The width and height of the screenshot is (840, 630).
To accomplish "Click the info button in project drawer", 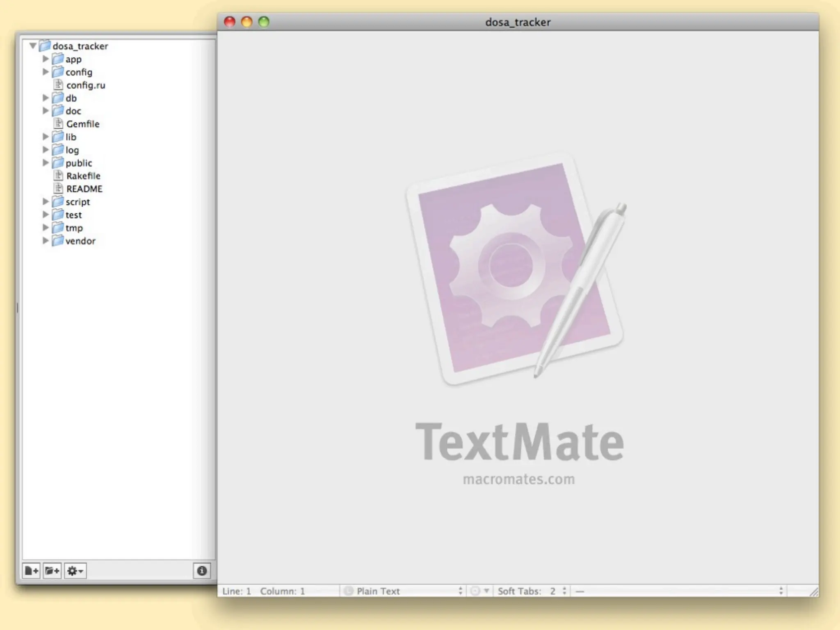I will click(x=202, y=571).
